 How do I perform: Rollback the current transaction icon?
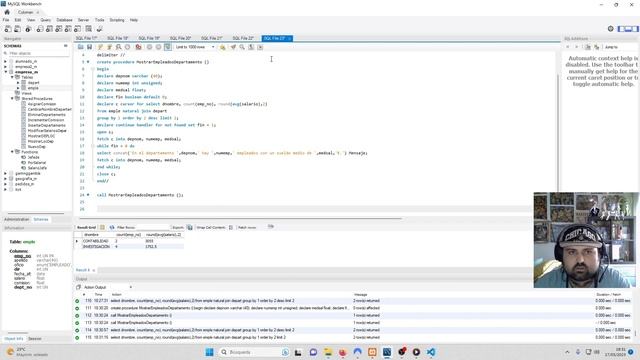158,47
